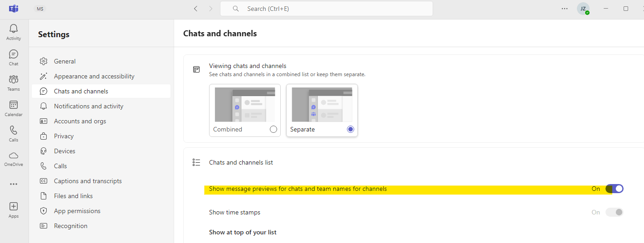Open Accounts and orgs settings
The height and width of the screenshot is (243, 644).
[101, 121]
